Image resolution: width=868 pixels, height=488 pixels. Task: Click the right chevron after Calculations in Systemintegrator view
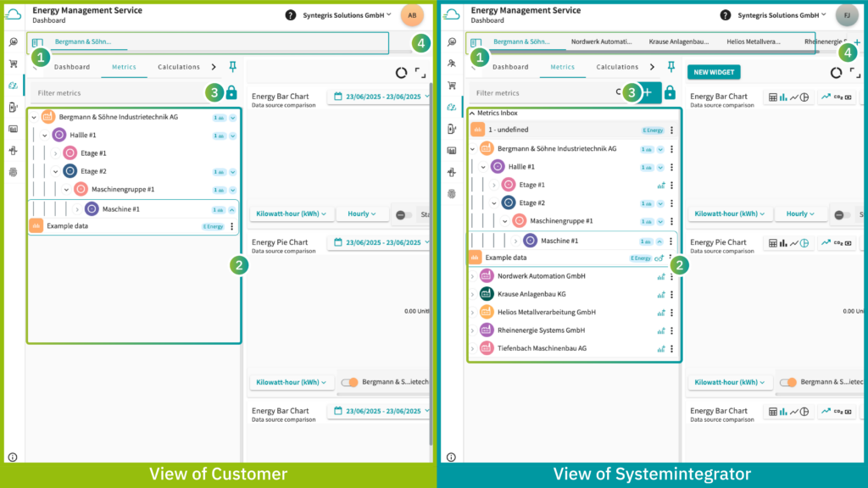tap(652, 67)
